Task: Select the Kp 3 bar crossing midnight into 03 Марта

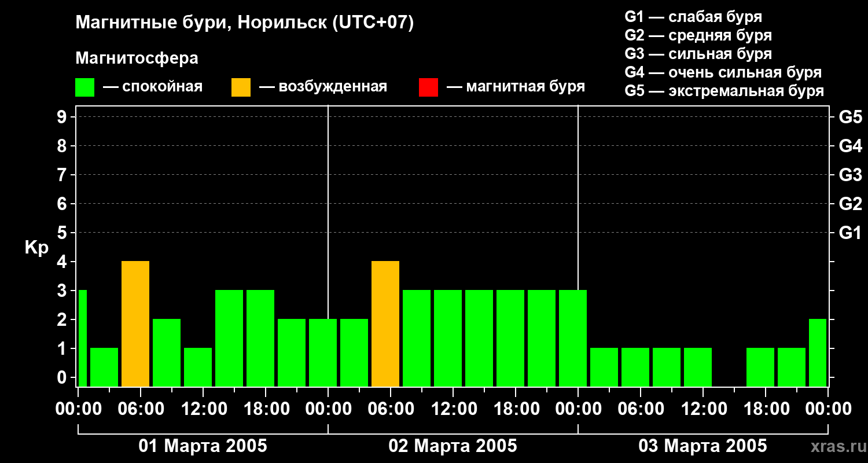Action: click(x=573, y=338)
